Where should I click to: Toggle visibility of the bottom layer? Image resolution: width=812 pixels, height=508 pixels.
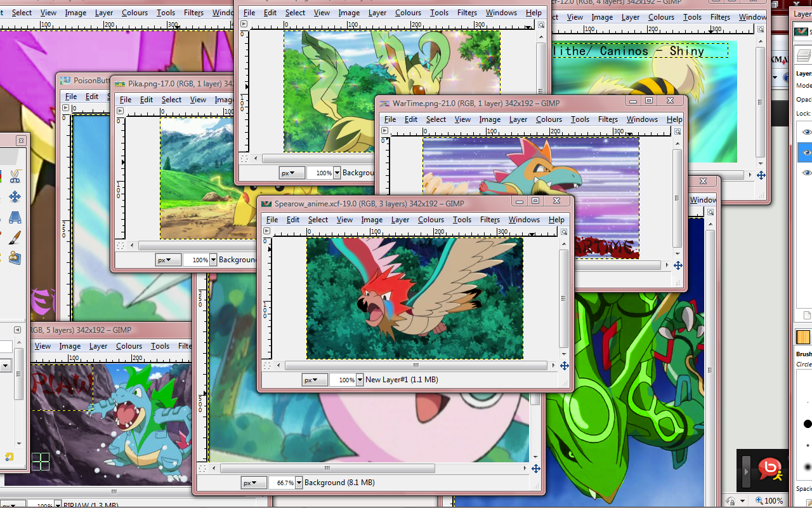(806, 173)
